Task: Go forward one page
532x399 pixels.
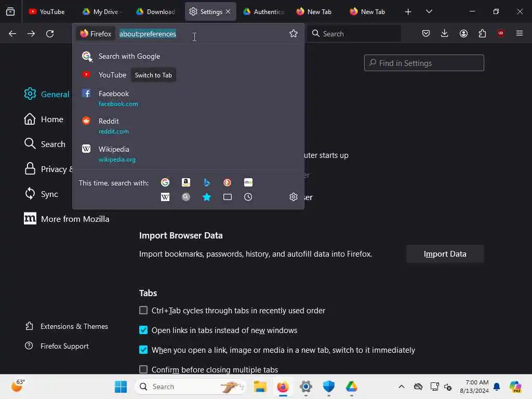Action: pos(31,34)
